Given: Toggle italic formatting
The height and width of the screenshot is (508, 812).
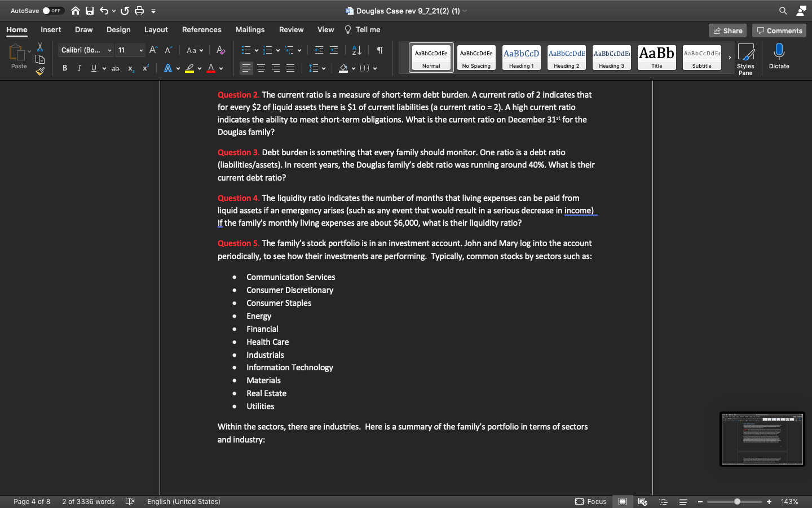Looking at the screenshot, I should [79, 68].
